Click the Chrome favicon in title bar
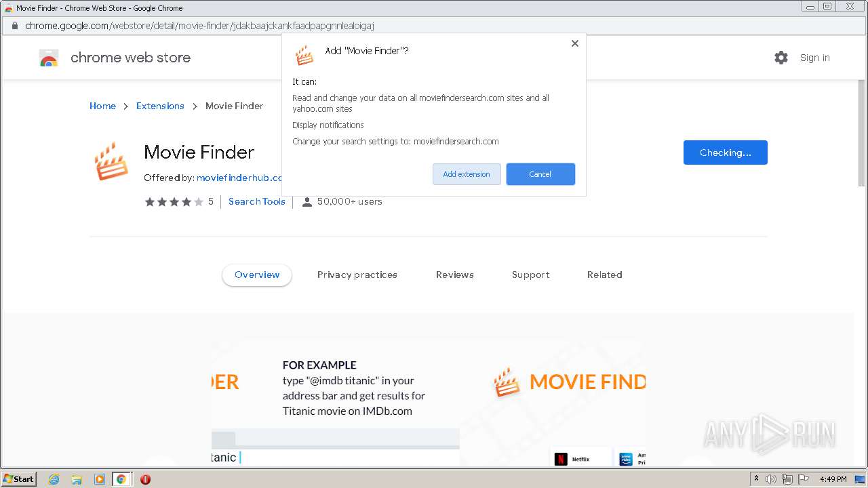The image size is (868, 488). click(8, 8)
